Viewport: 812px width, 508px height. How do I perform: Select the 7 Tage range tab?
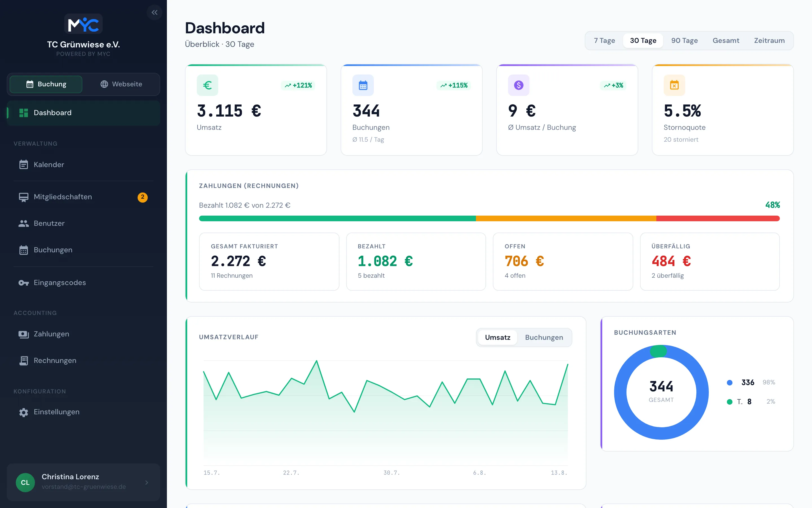point(604,41)
